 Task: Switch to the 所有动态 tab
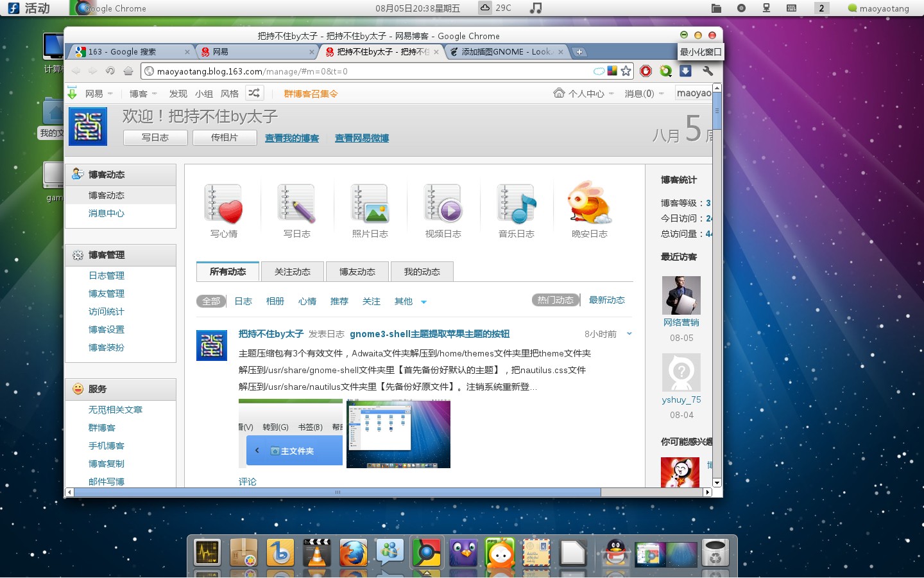[x=228, y=272]
